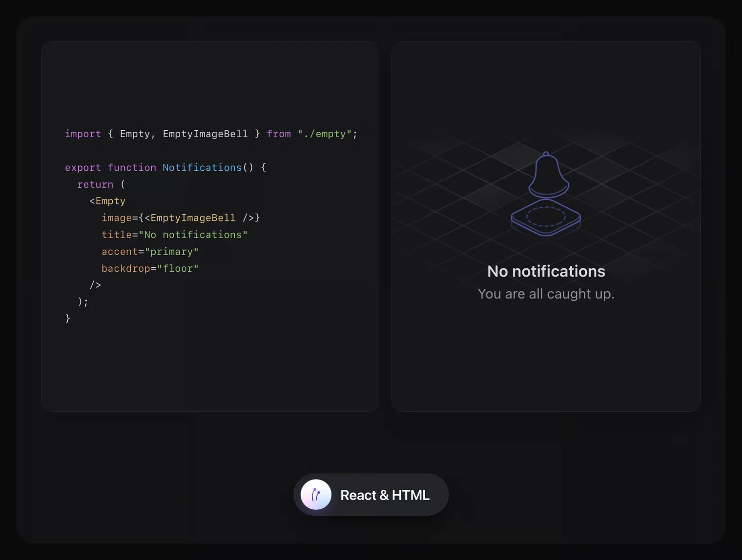The image size is (742, 560).
Task: Click the React & HTML pill button
Action: point(371,495)
